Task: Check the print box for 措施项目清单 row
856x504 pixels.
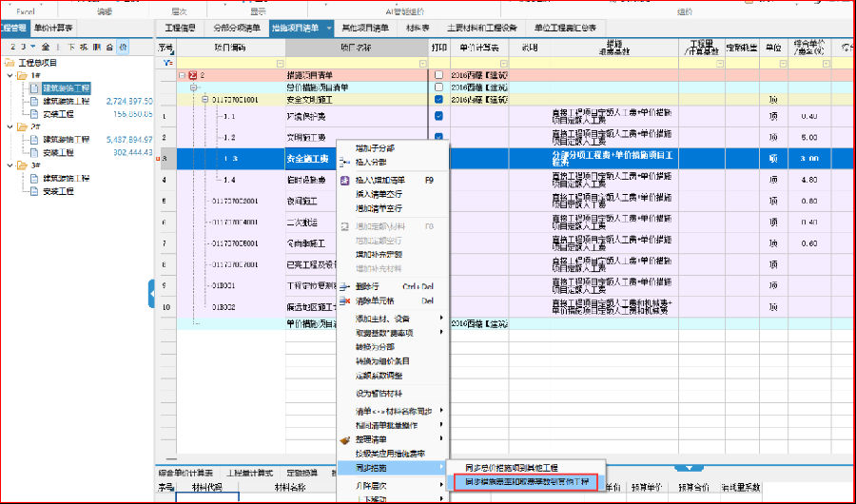Action: (438, 74)
